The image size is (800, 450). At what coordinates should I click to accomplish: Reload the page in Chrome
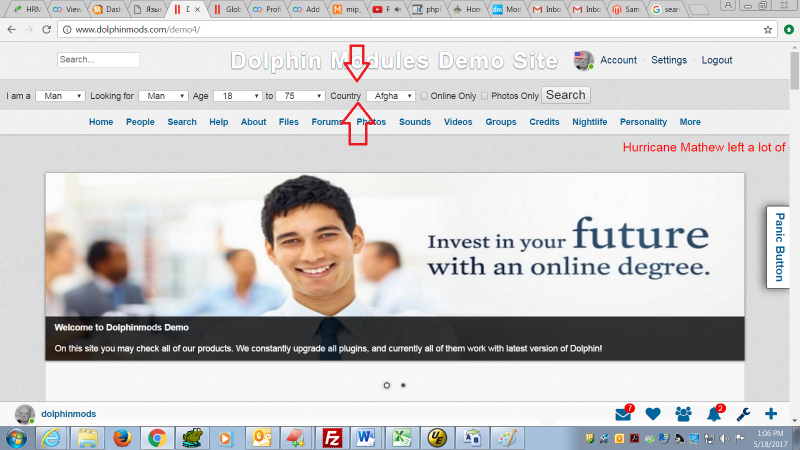[x=46, y=30]
